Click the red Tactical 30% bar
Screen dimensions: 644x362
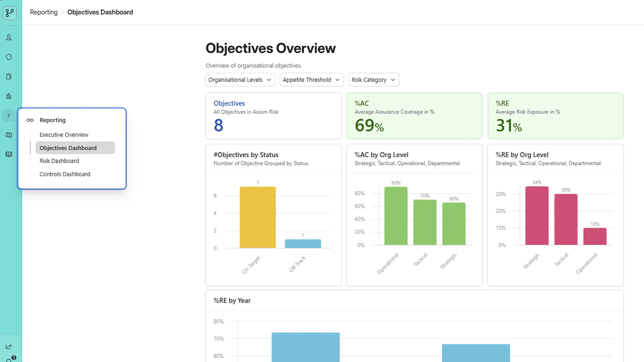tap(566, 220)
